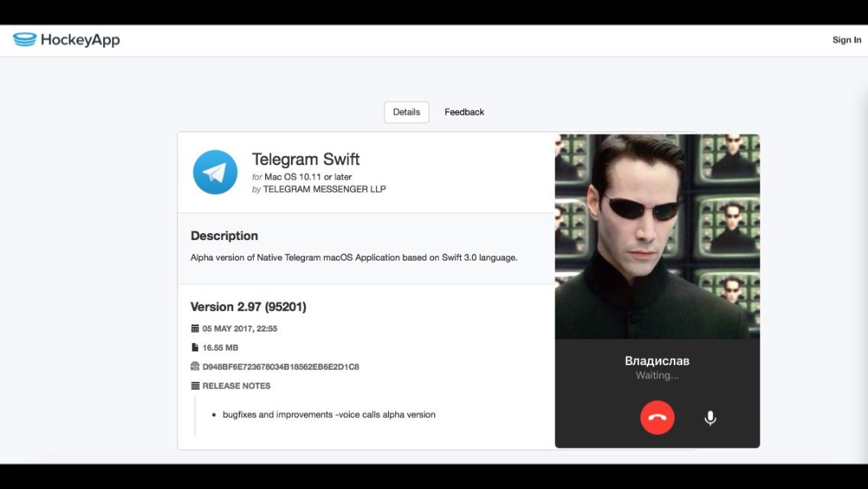Image resolution: width=868 pixels, height=489 pixels.
Task: Click the caller name Владислав
Action: 657,361
